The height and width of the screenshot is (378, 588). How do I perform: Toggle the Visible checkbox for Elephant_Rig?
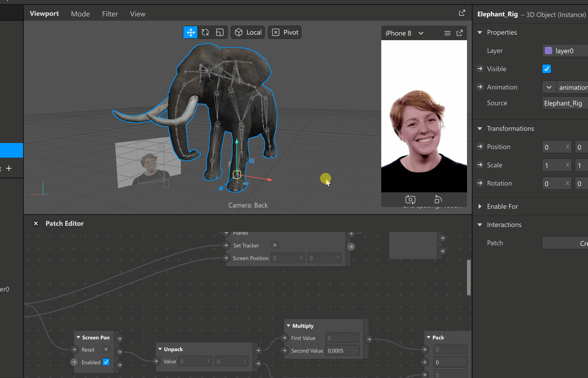(547, 69)
